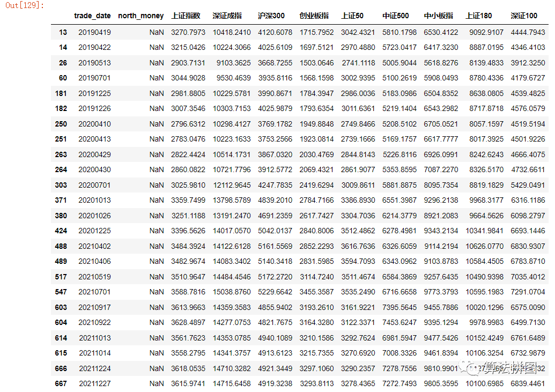Click the value 2986.0036
This screenshot has width=555, height=392.
click(358, 93)
